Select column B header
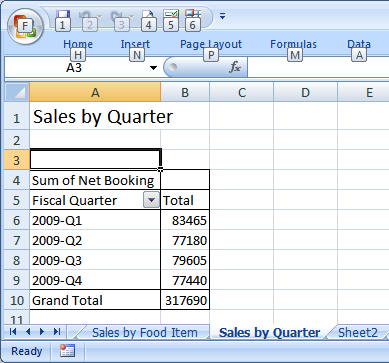This screenshot has width=389, height=363. coord(185,92)
